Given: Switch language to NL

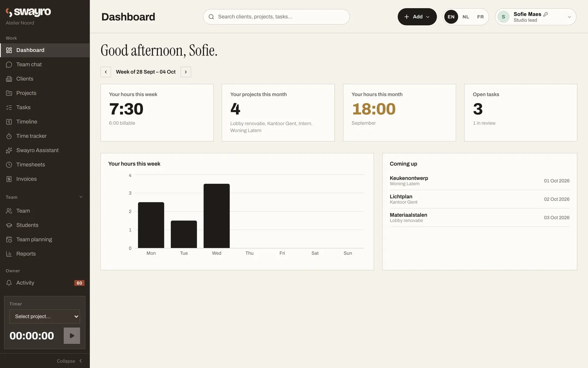Looking at the screenshot, I should pyautogui.click(x=466, y=17).
